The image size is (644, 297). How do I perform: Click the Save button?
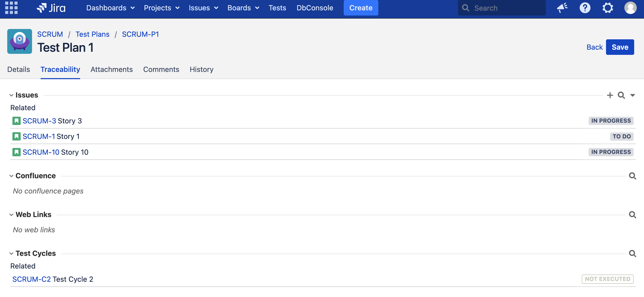620,47
